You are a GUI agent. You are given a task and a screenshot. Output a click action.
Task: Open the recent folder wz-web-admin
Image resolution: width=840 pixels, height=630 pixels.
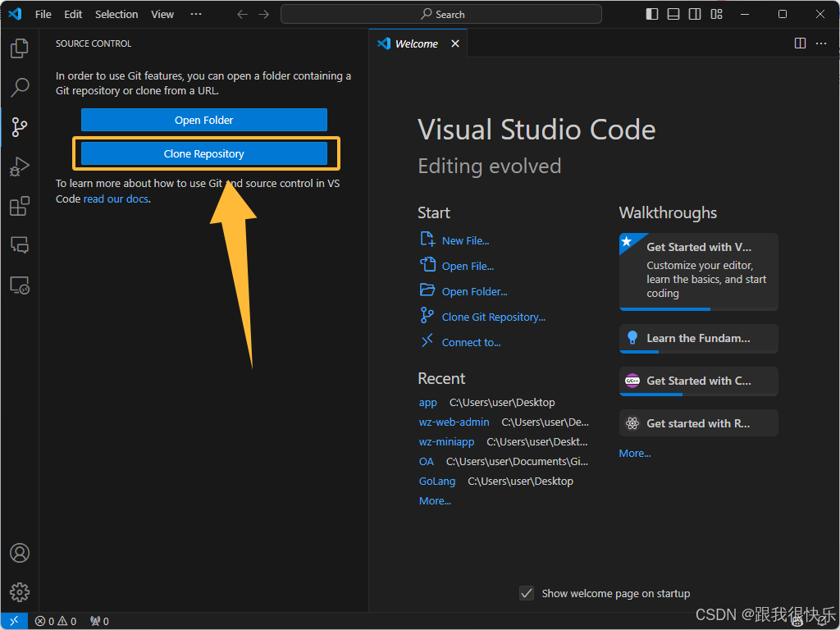(x=454, y=422)
